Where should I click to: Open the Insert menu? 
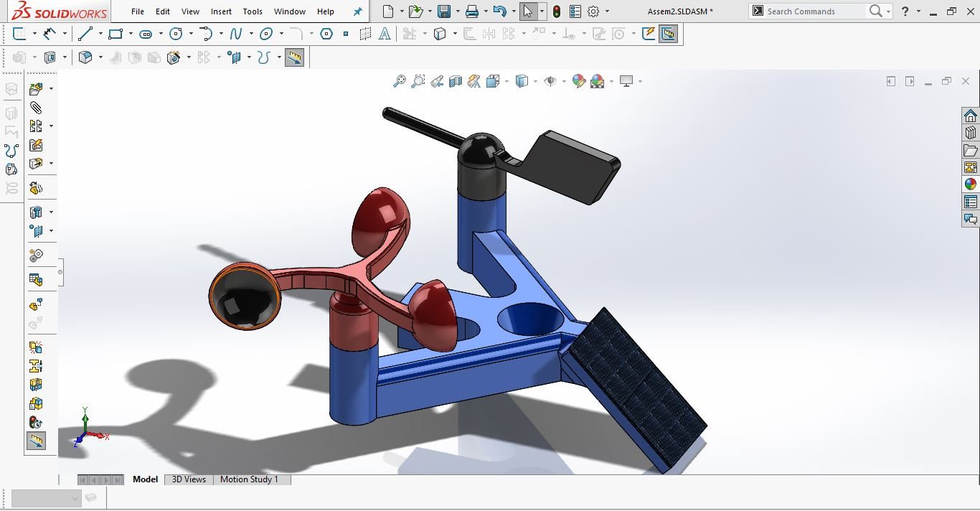(222, 11)
